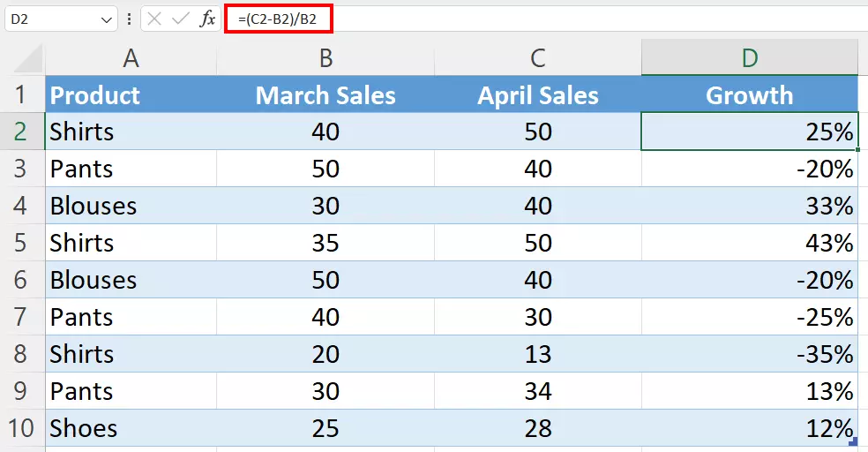Screen dimensions: 868x452
Task: Click the Name Box showing D2
Action: [x=49, y=19]
